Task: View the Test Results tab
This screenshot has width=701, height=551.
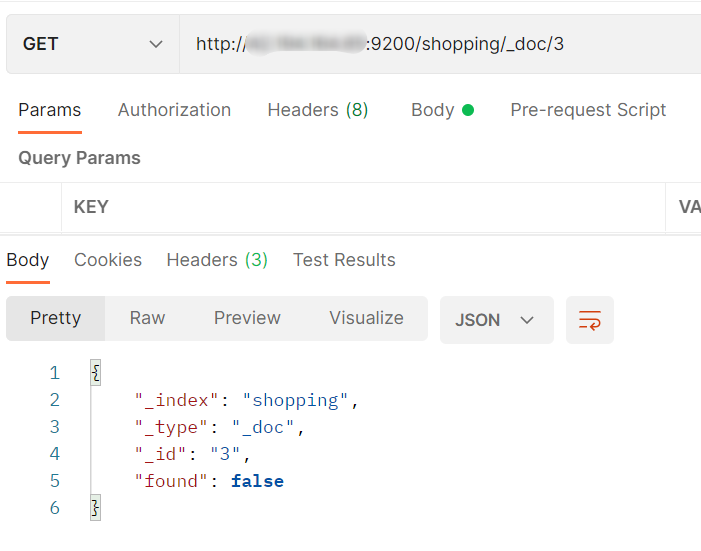Action: (344, 260)
